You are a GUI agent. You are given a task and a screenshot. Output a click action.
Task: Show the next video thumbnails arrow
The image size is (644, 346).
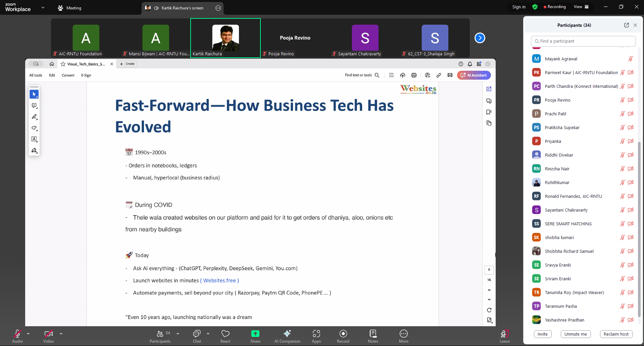(480, 38)
